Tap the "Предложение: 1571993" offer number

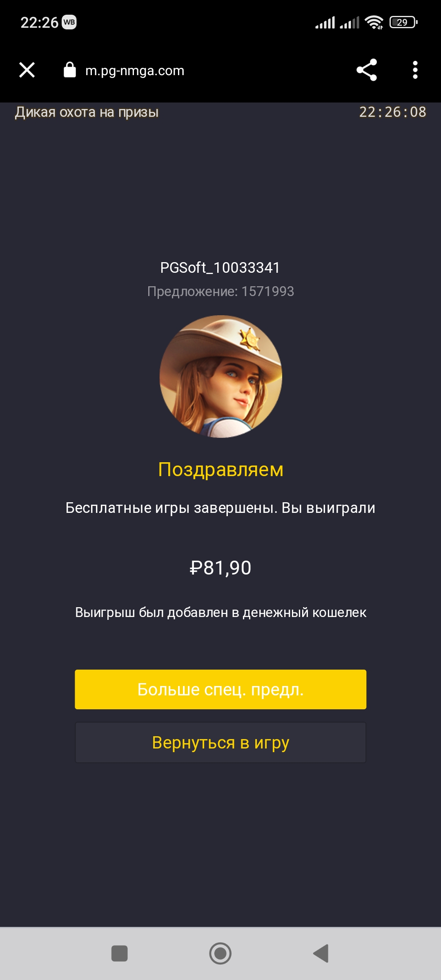[x=220, y=291]
